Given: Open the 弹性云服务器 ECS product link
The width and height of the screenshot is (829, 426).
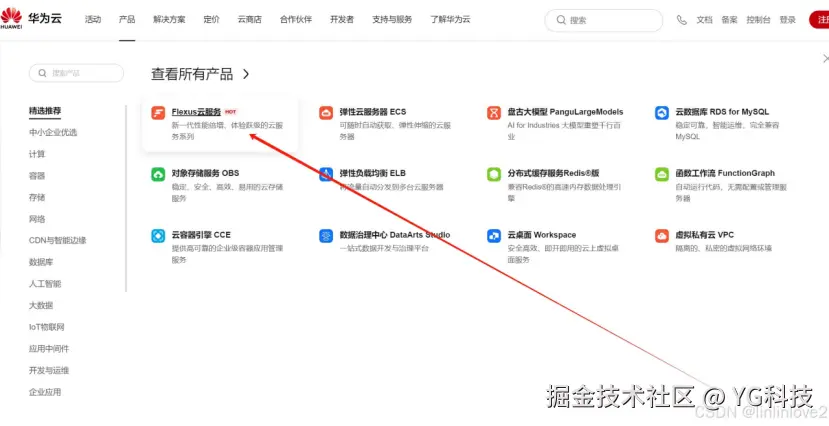Looking at the screenshot, I should coord(373,112).
